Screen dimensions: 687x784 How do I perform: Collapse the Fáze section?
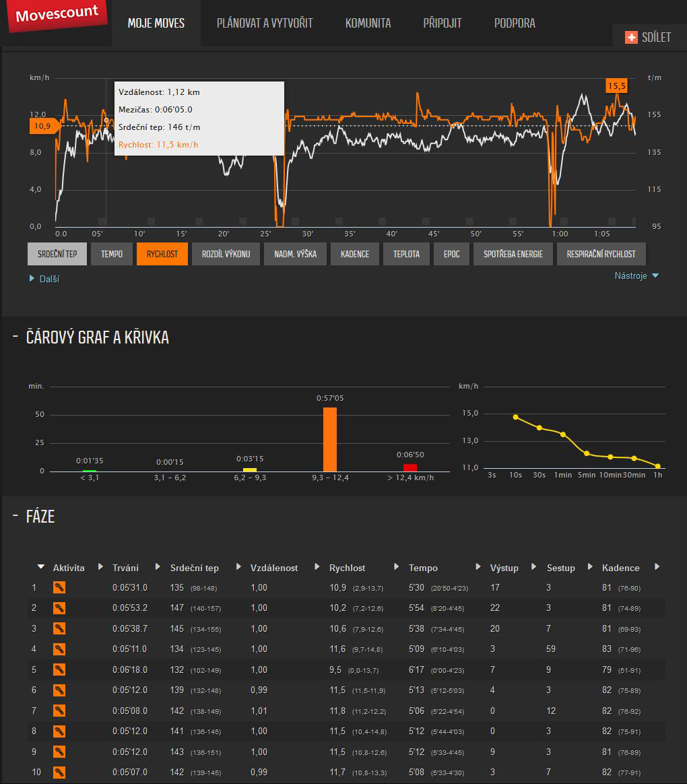(15, 517)
